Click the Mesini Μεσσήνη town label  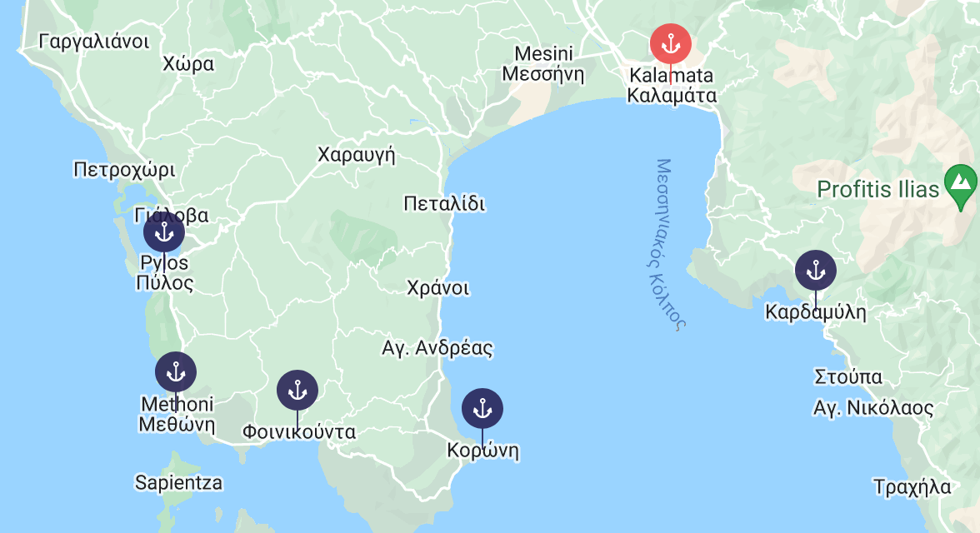[x=543, y=64]
